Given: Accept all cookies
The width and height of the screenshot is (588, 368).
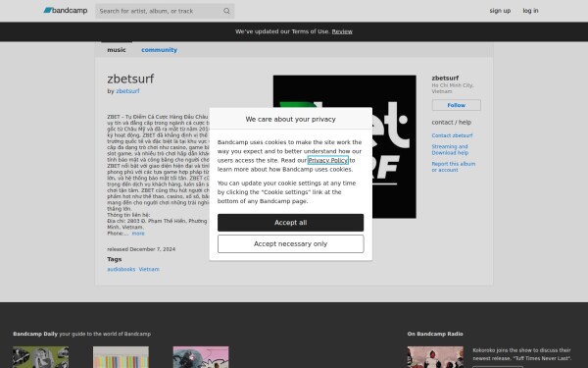Looking at the screenshot, I should point(290,223).
